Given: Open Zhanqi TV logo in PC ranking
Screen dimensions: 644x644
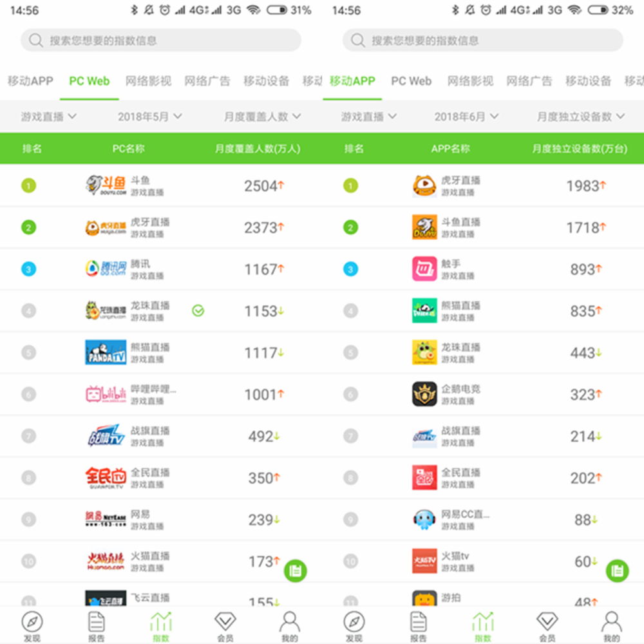Looking at the screenshot, I should (106, 436).
